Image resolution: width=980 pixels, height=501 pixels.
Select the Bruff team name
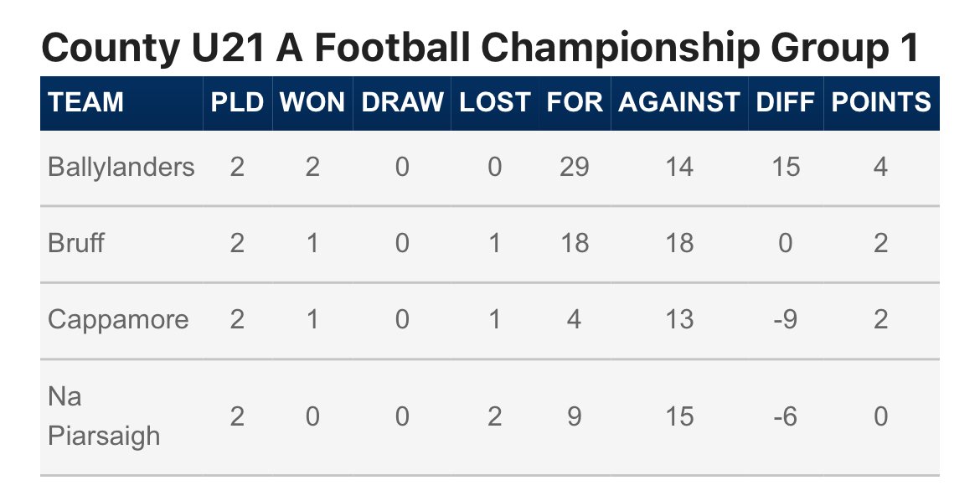pyautogui.click(x=76, y=243)
